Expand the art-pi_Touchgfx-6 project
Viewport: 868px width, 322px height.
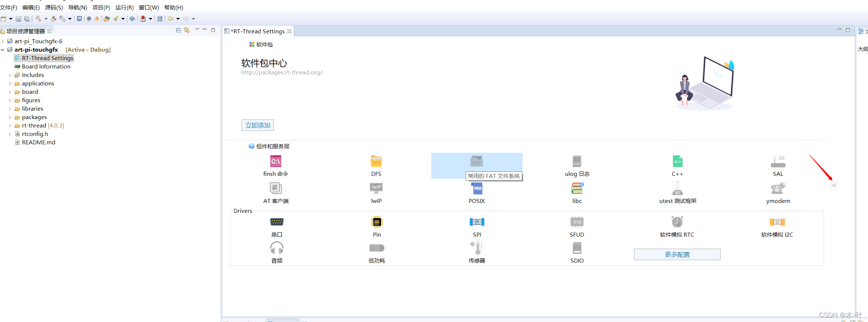pyautogui.click(x=3, y=41)
